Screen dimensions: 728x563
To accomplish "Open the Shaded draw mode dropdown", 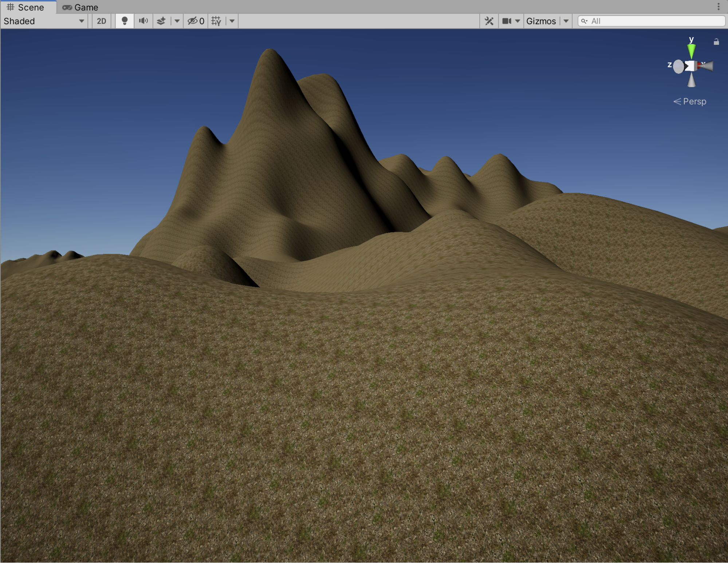I will point(44,21).
